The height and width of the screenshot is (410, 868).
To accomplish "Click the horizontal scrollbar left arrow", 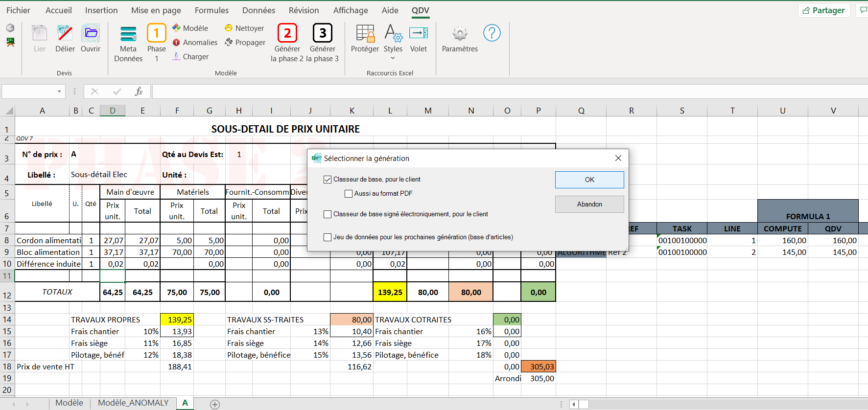I will click(x=574, y=405).
